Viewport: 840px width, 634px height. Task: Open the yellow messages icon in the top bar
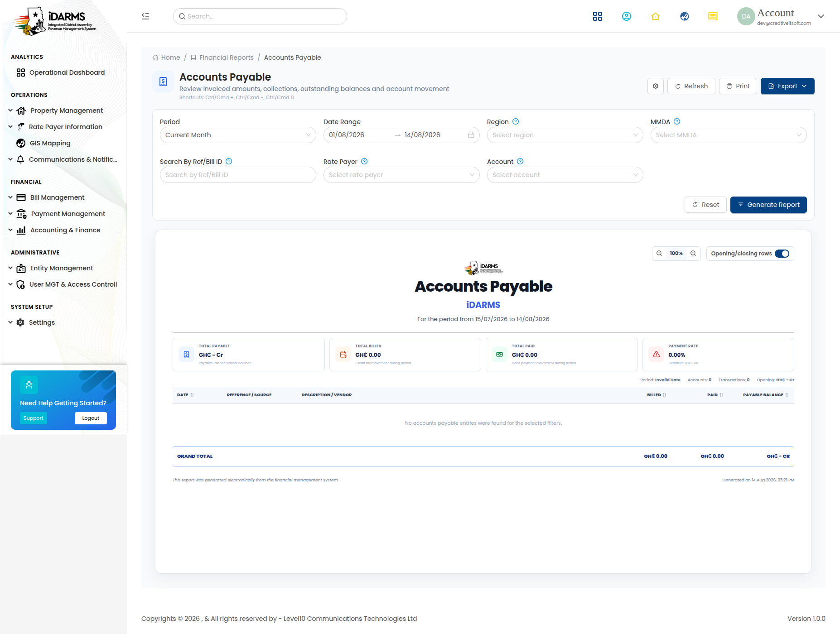click(713, 16)
